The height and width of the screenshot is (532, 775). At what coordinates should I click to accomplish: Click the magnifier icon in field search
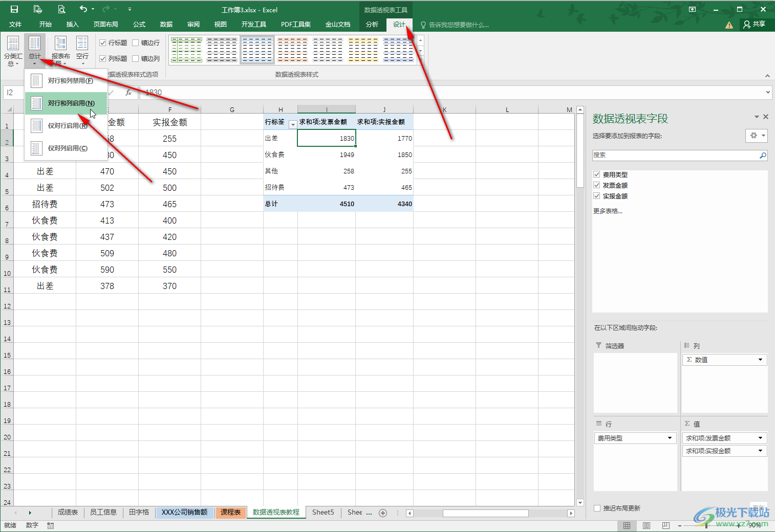(763, 155)
